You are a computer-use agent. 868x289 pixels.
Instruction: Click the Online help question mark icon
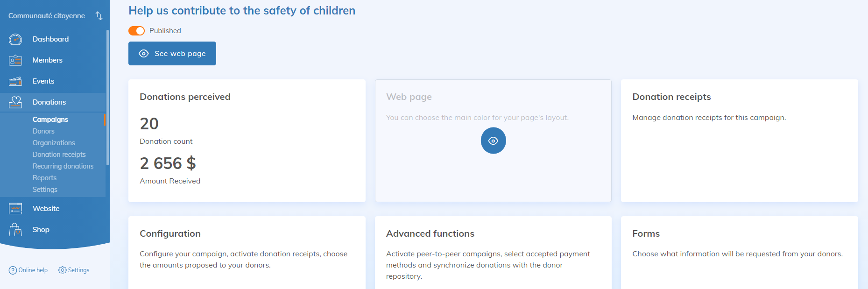[13, 270]
